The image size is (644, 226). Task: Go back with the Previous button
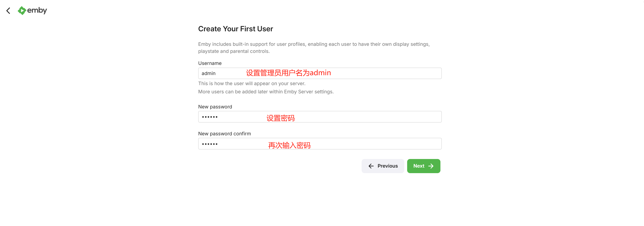pyautogui.click(x=383, y=166)
